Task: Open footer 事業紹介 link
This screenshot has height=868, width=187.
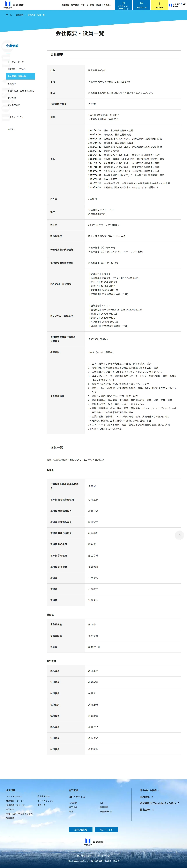Action: [10, 809]
